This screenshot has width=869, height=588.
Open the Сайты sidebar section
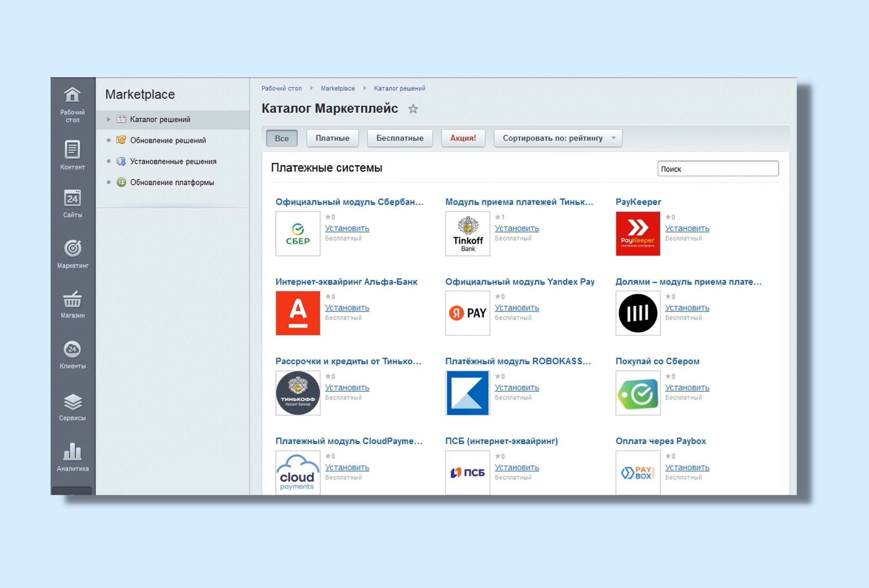click(72, 204)
